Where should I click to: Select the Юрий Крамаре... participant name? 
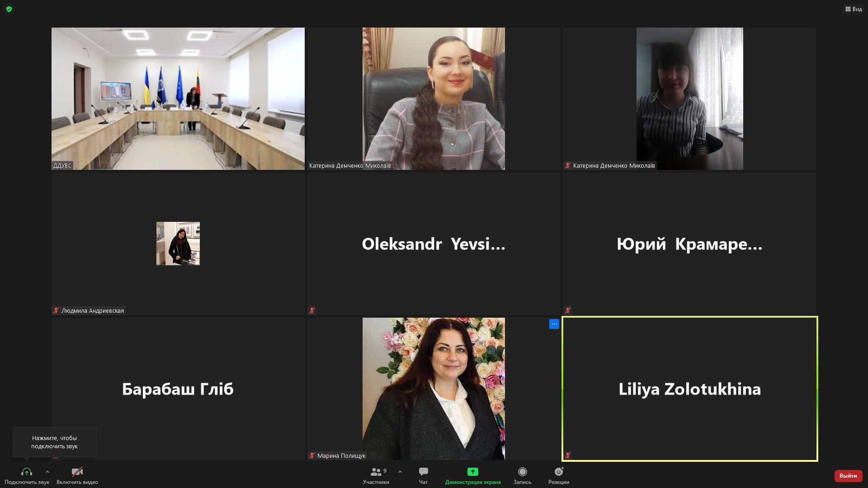pos(689,244)
